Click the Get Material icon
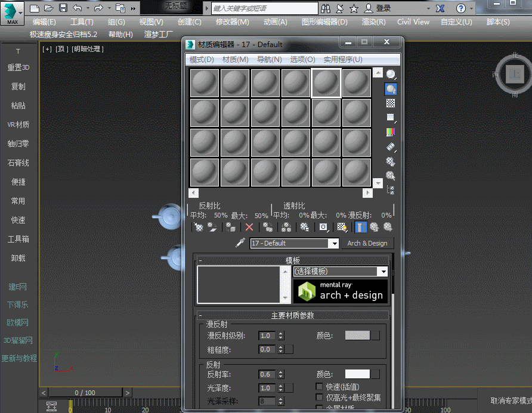532x413 pixels. 199,227
